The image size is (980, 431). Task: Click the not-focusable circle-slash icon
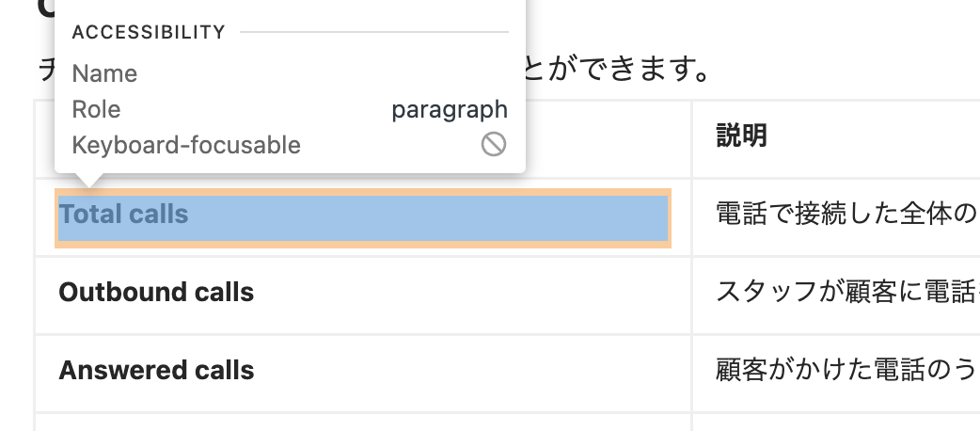pos(494,145)
